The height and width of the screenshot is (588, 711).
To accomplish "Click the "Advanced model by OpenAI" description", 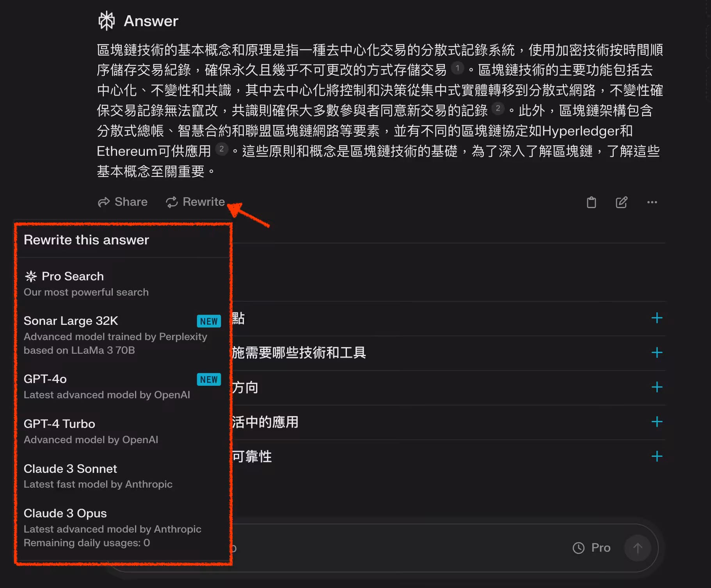I will (x=91, y=440).
